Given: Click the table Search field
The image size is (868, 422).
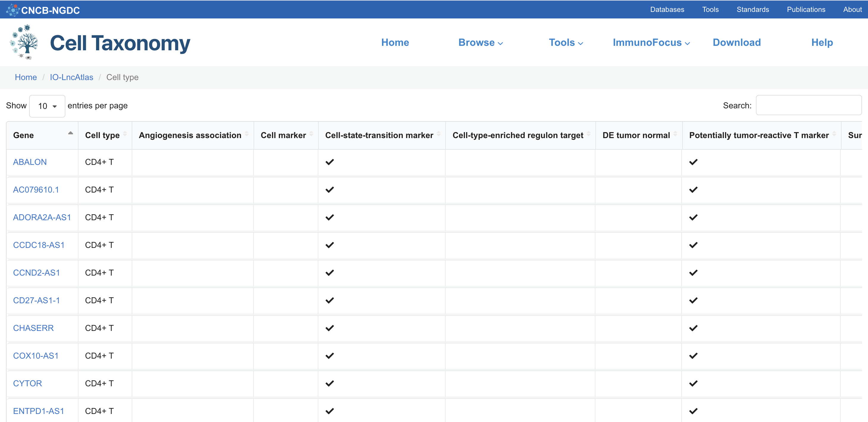Looking at the screenshot, I should (808, 105).
